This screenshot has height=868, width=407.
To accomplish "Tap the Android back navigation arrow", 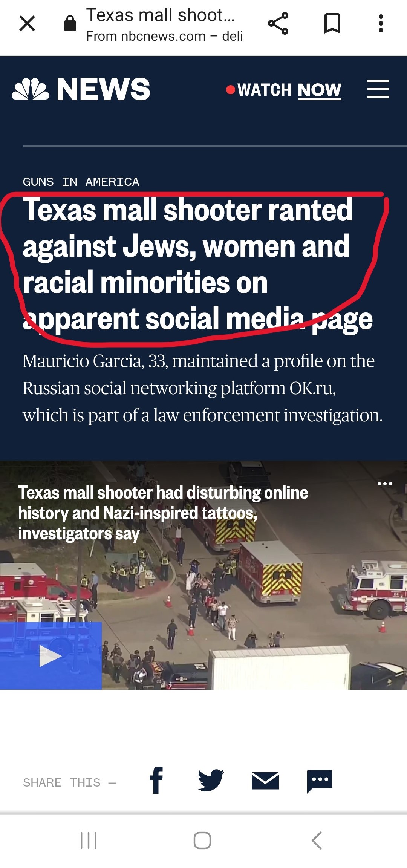I will [x=317, y=840].
